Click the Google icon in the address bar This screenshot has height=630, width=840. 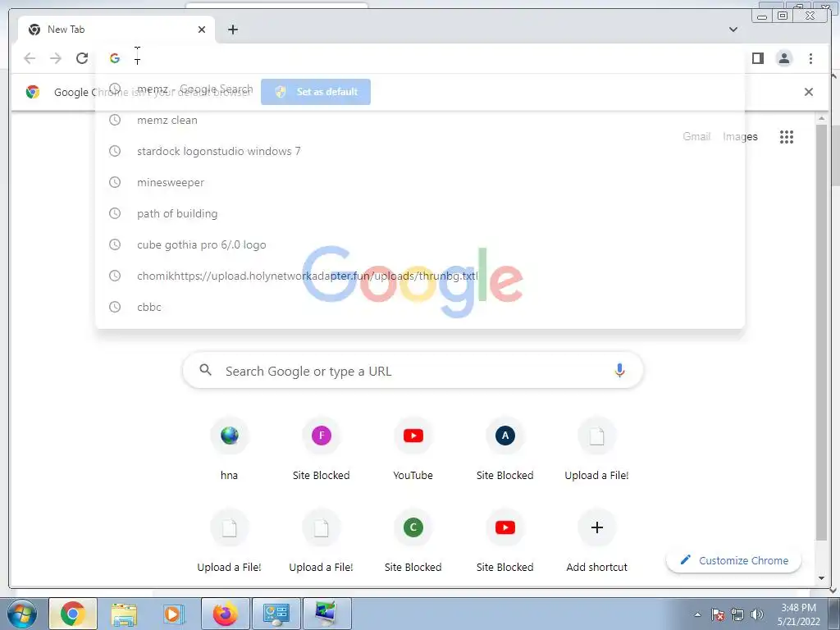[x=115, y=58]
